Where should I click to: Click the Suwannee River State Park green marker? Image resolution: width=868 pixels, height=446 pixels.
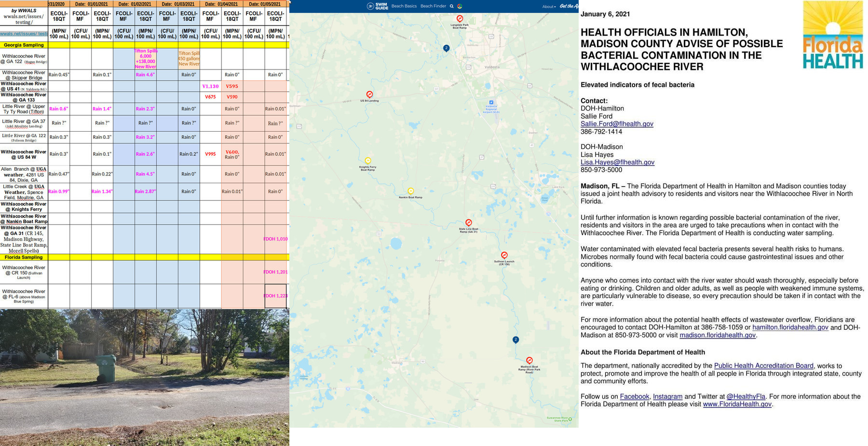570,419
